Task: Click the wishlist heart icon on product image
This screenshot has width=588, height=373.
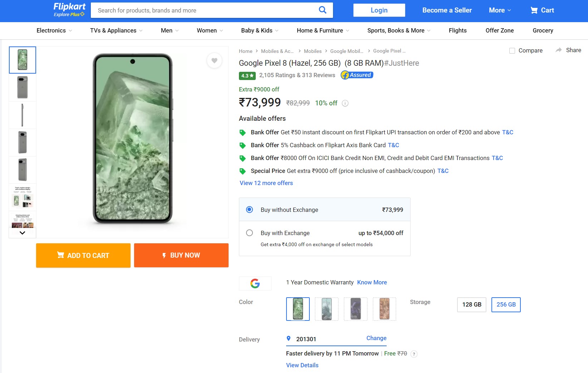Action: (214, 61)
